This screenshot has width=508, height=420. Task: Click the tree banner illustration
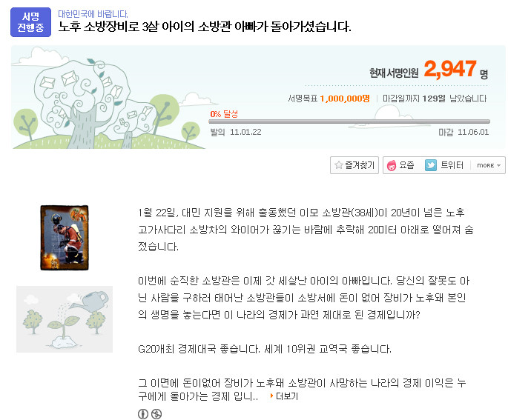click(108, 99)
